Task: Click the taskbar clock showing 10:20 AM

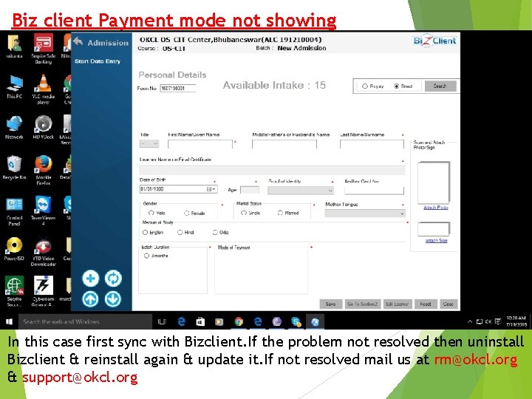Action: [516, 321]
